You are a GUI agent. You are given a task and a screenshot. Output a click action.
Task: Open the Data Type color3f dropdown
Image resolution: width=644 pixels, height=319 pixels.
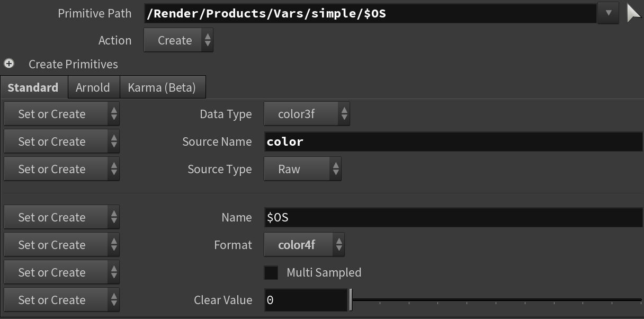pos(307,114)
